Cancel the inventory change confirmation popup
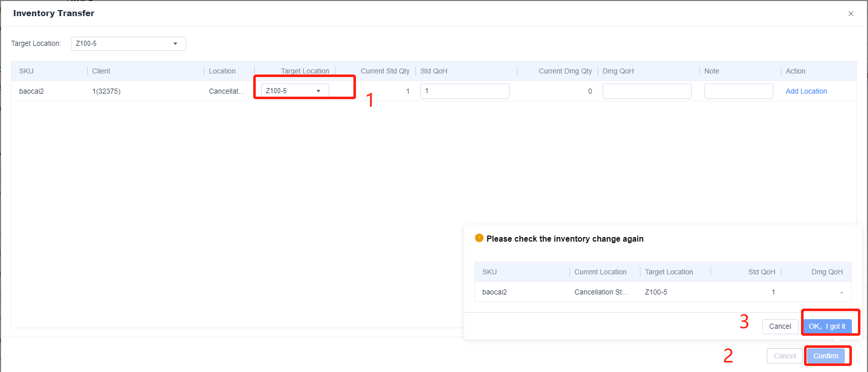Image resolution: width=868 pixels, height=372 pixels. click(x=780, y=326)
